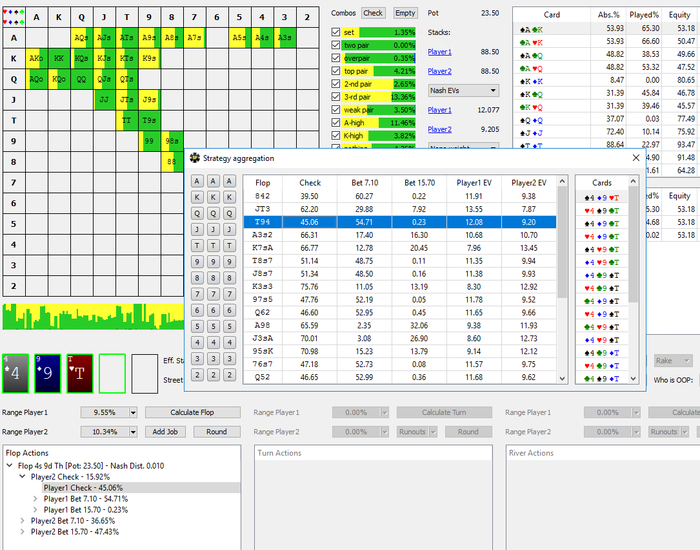Click down arrow of Cards list scrollbar

633,379
